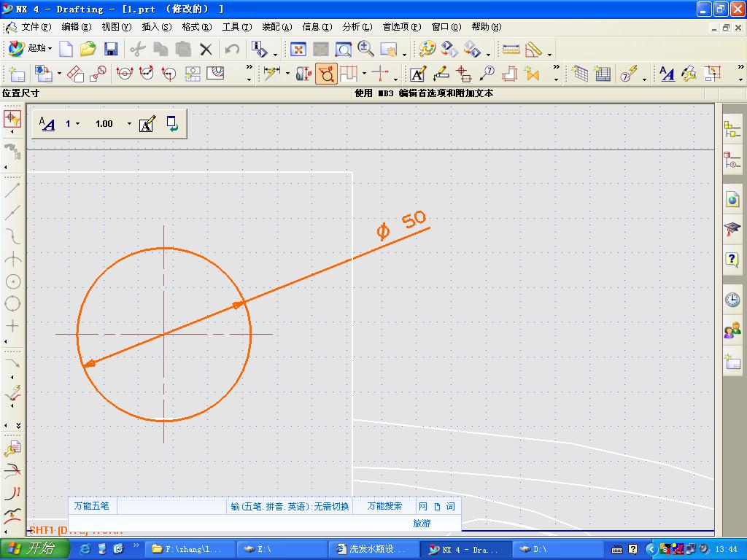The width and height of the screenshot is (747, 560).
Task: Click the reset icon in floating bar
Action: pyautogui.click(x=172, y=124)
